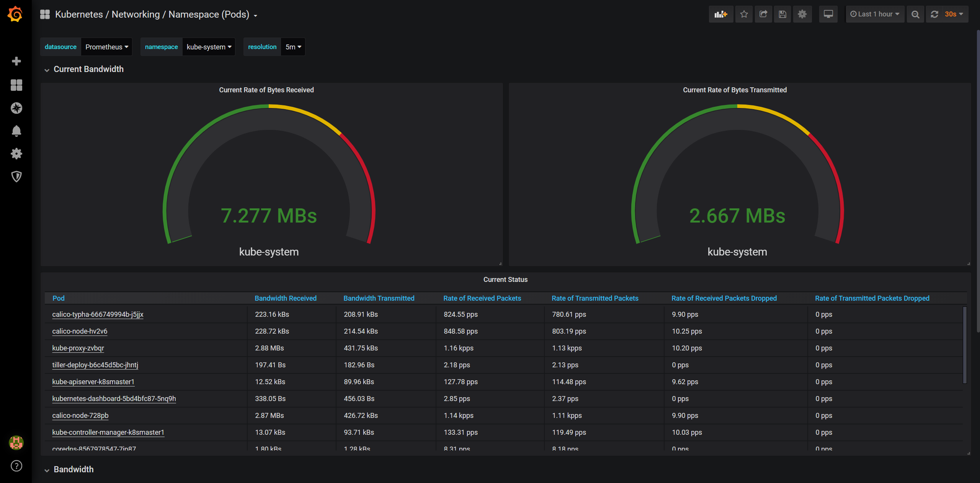Open Server Admin shield icon
Viewport: 980px width, 483px height.
point(16,177)
